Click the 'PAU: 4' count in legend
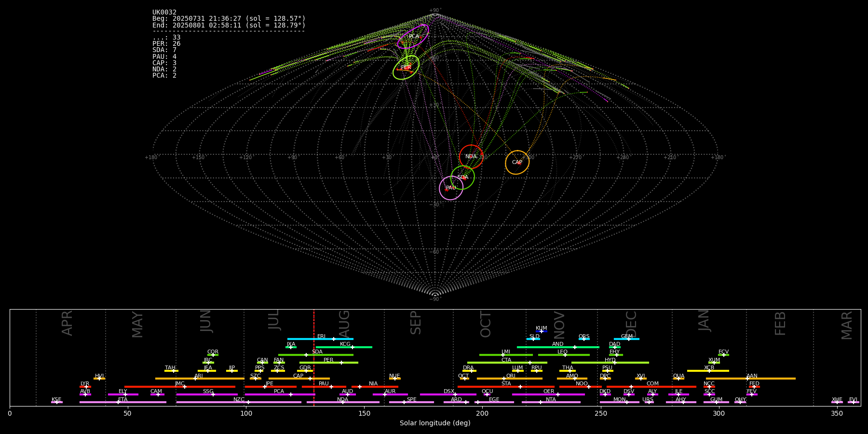Viewport: 868px width, 434px height. tap(164, 56)
